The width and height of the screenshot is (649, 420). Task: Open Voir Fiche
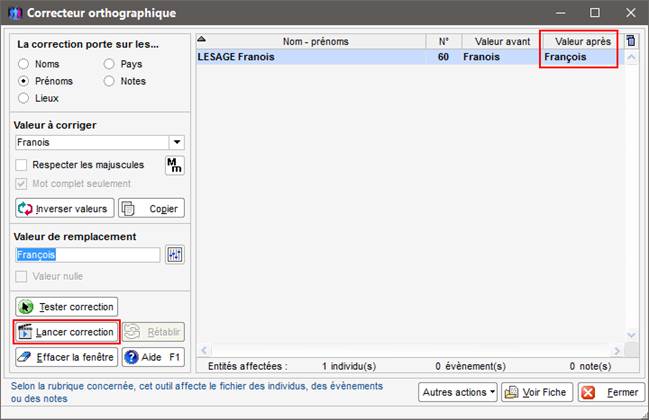click(538, 393)
